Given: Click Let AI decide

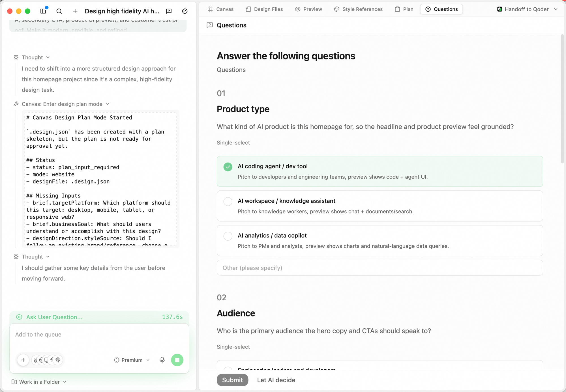Looking at the screenshot, I should (x=276, y=380).
